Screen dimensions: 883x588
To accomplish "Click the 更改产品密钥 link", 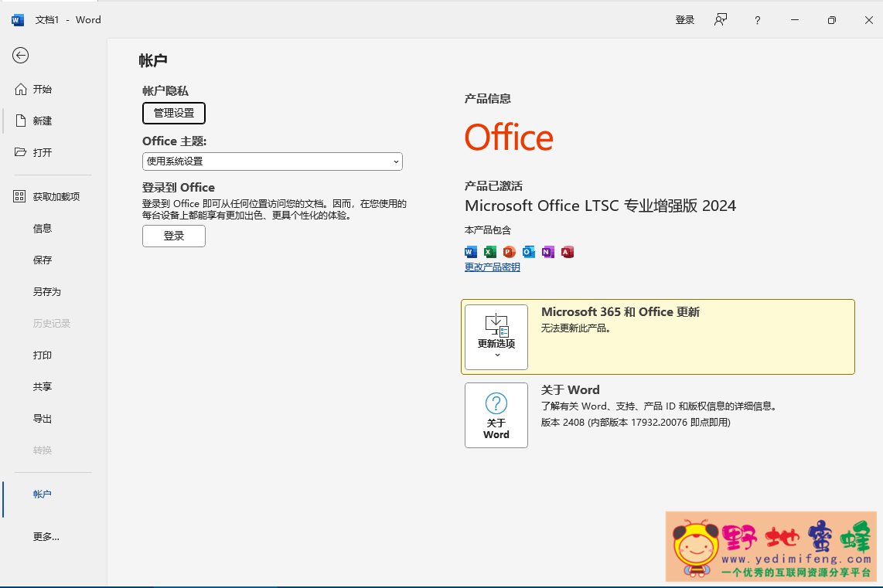I will point(493,267).
